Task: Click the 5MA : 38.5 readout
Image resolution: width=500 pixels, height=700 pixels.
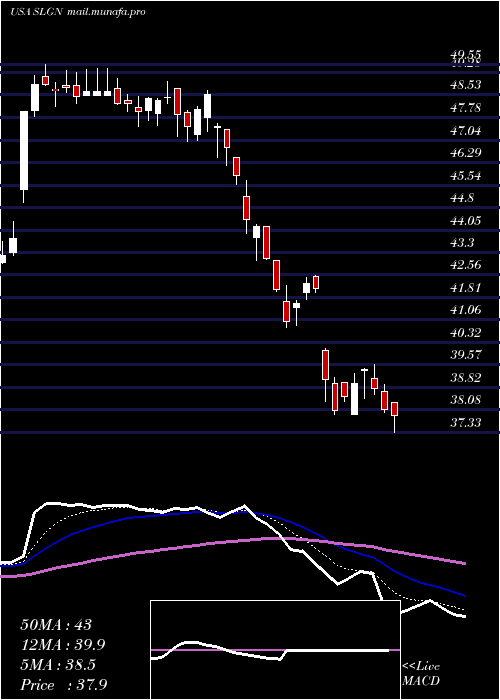Action: click(x=58, y=665)
